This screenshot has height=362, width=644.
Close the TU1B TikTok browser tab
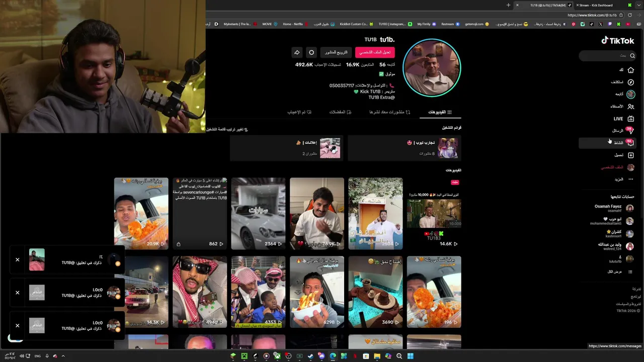pyautogui.click(x=517, y=5)
